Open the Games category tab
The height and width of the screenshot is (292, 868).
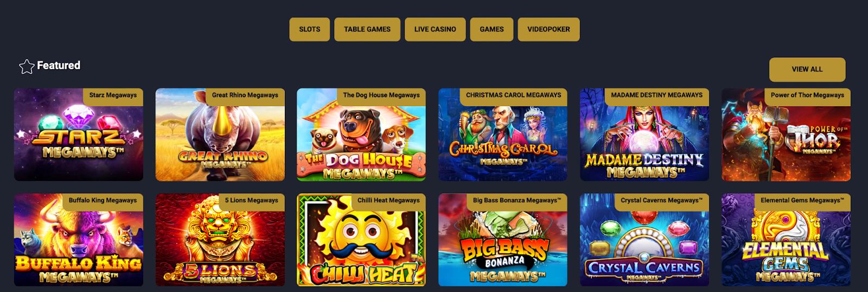coord(492,29)
